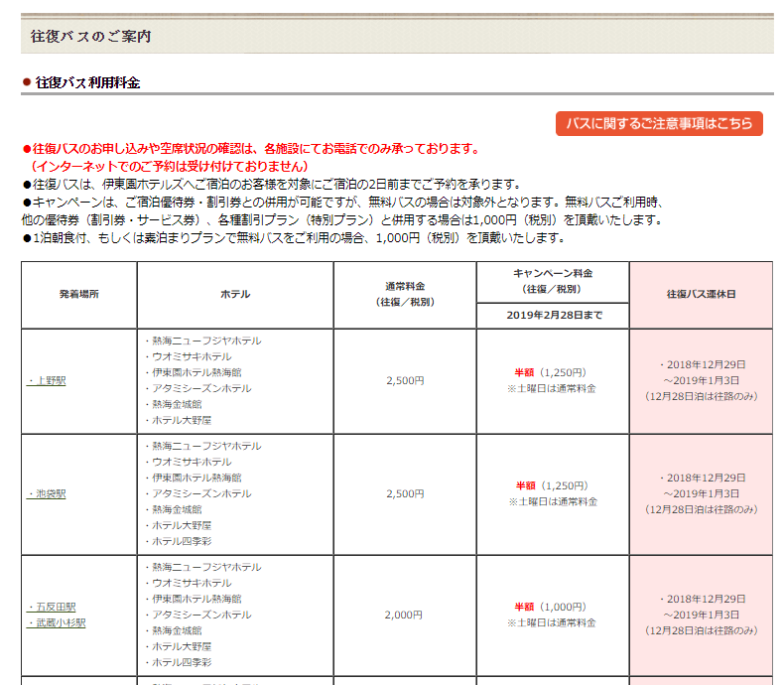Click the 1泊朝食付 notice line
Screen dimensions: 784x685
pos(294,238)
